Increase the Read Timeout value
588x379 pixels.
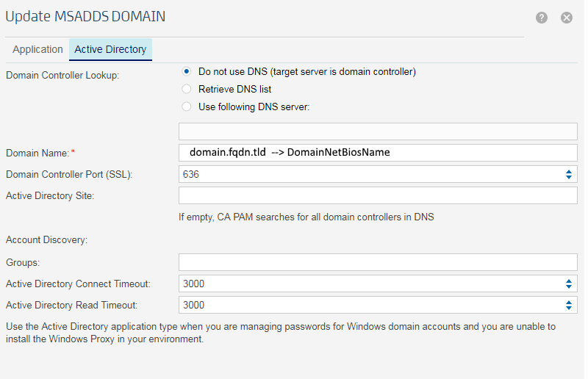coord(569,303)
